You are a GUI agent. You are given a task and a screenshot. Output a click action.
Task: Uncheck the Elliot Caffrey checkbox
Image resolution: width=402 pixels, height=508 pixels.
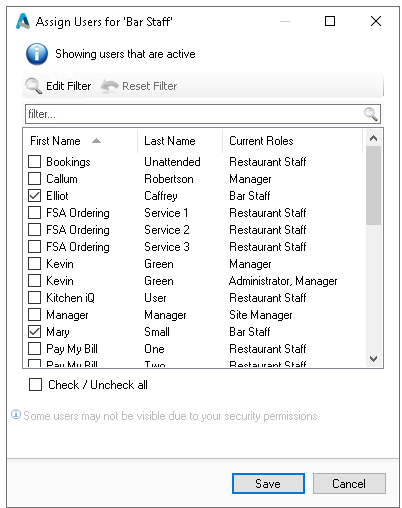[x=35, y=196]
